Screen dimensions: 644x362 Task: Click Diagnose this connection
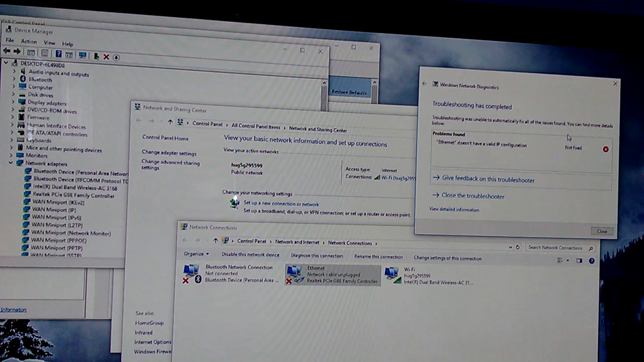(x=317, y=255)
